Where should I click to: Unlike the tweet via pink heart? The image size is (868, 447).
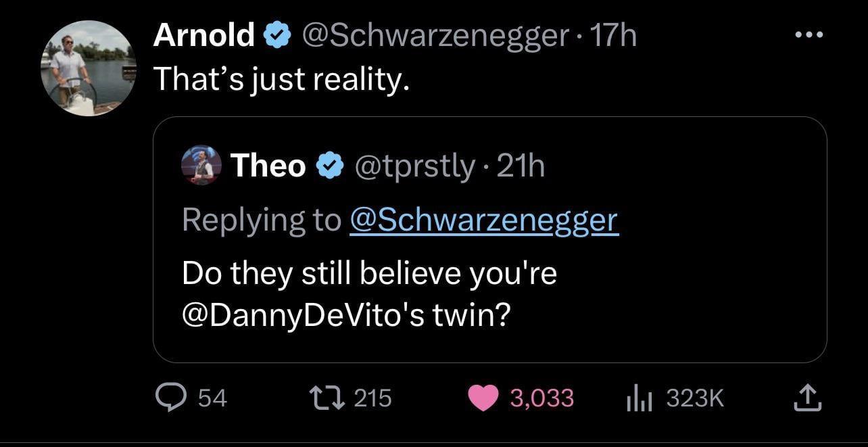coord(483,398)
